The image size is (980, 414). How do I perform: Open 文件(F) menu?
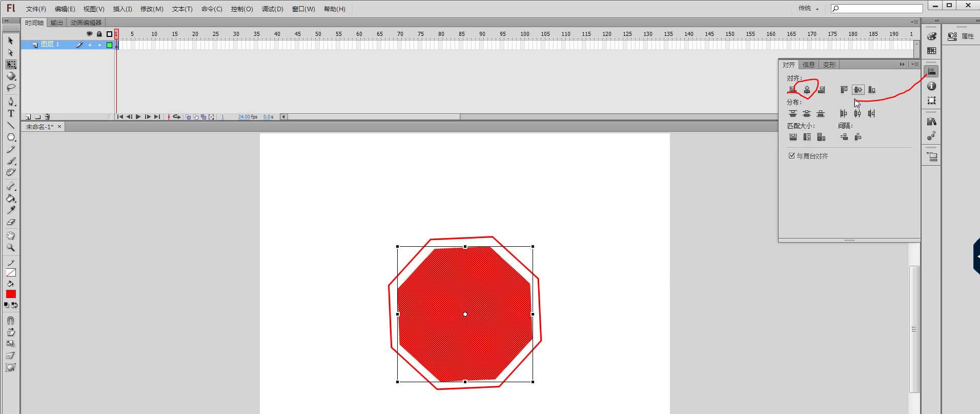point(36,9)
